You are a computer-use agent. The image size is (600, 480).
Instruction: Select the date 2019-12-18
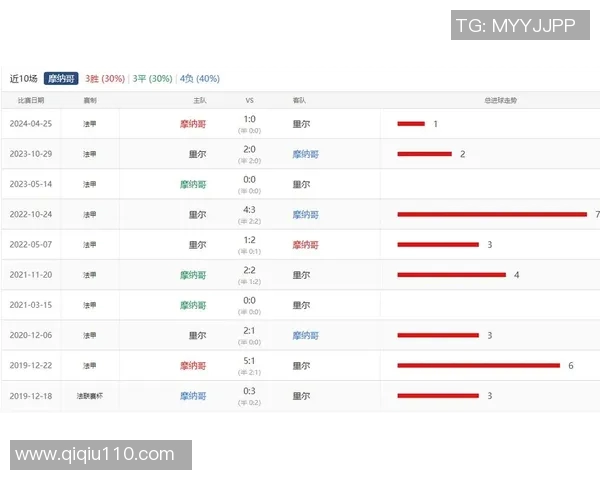click(31, 396)
